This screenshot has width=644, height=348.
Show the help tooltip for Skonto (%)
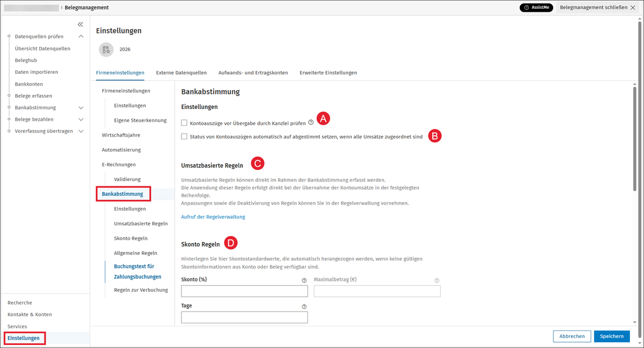(304, 281)
